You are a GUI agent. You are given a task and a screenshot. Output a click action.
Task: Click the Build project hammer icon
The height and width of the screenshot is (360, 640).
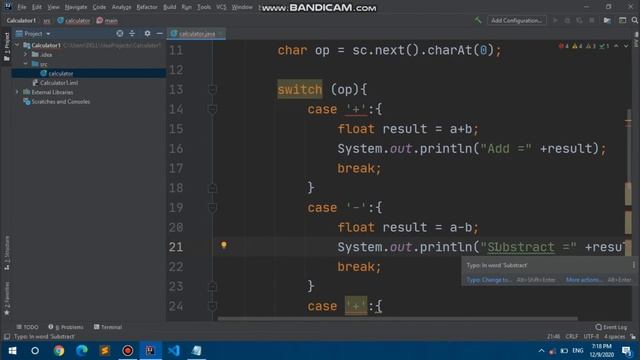pyautogui.click(x=478, y=20)
